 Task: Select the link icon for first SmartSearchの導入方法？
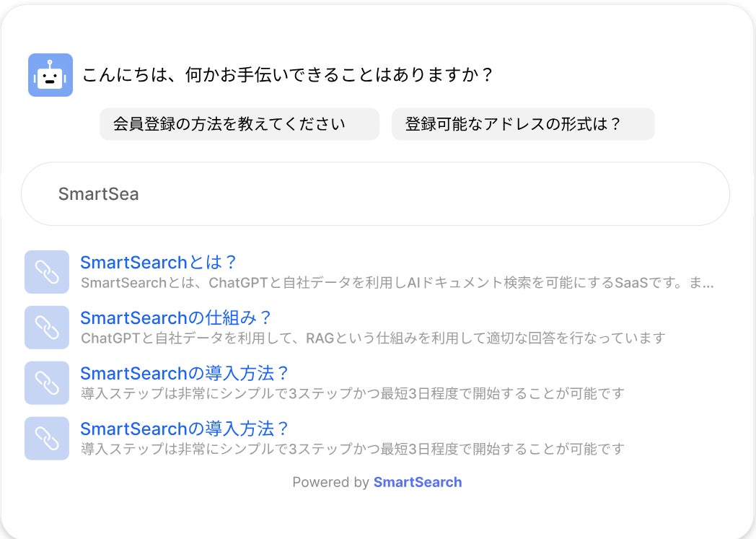tap(46, 382)
